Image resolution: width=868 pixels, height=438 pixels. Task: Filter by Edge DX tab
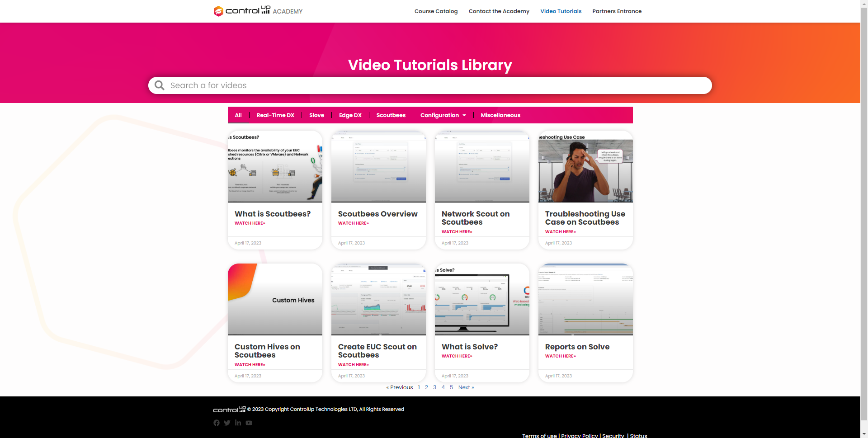coord(350,115)
